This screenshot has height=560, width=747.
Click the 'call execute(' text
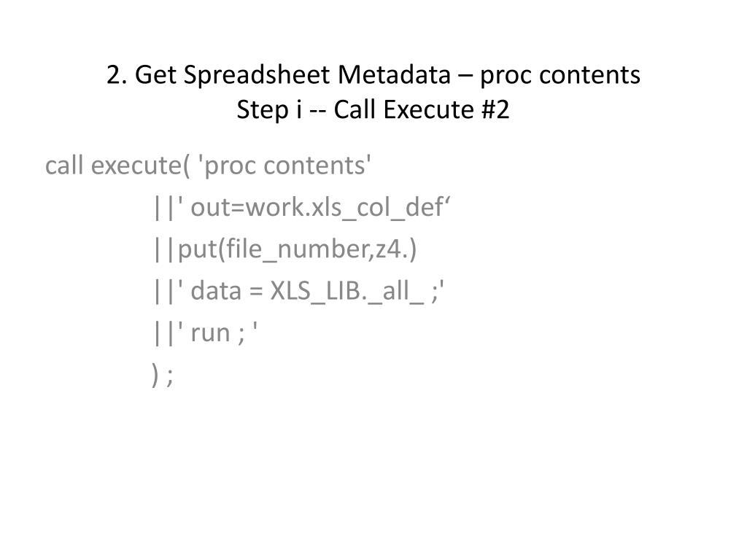point(115,166)
